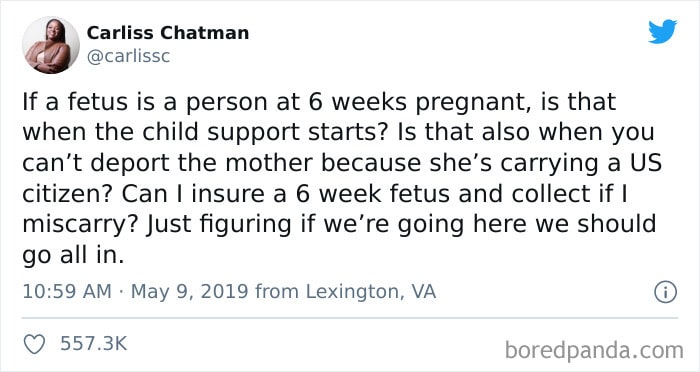
Task: Click the 557.3K likes count
Action: point(94,343)
